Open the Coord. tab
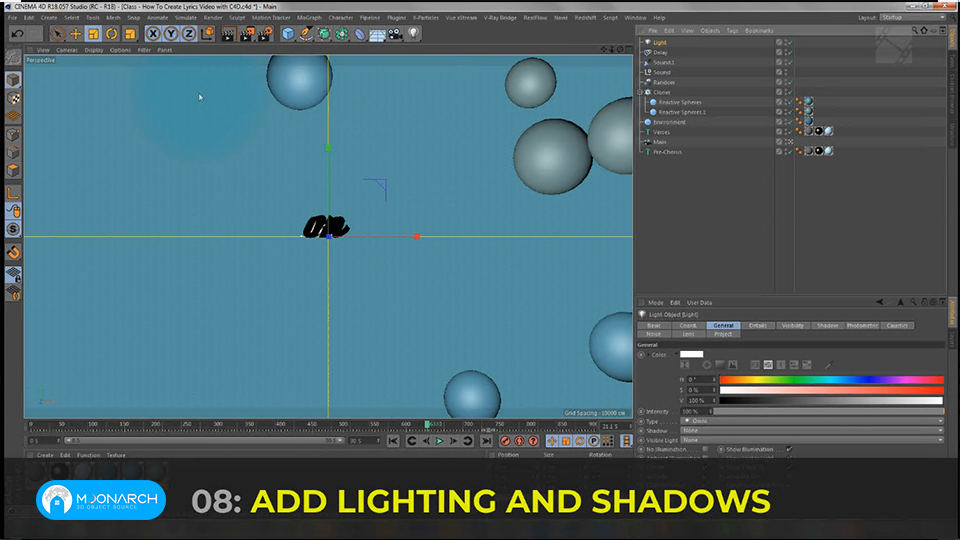The height and width of the screenshot is (540, 960). tap(688, 326)
